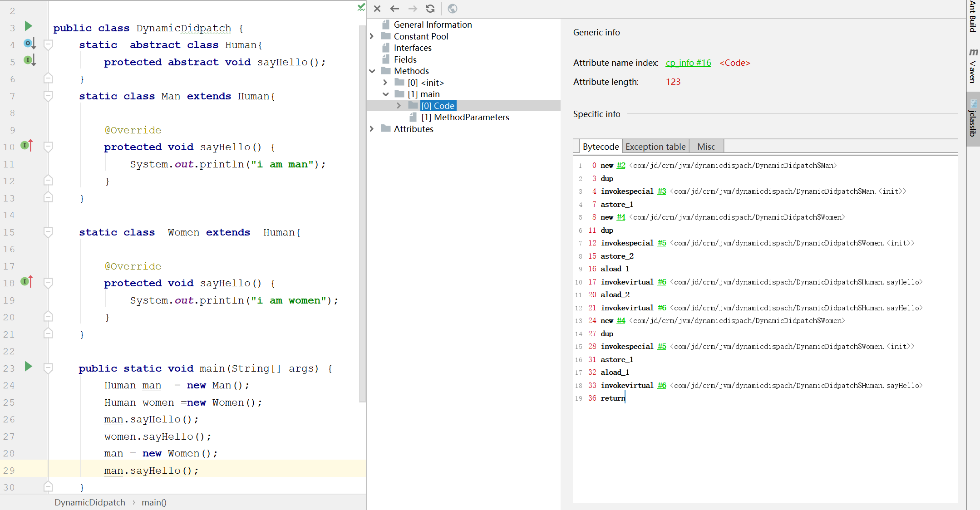Expand the [0] <init> method node
The image size is (980, 510).
click(385, 83)
